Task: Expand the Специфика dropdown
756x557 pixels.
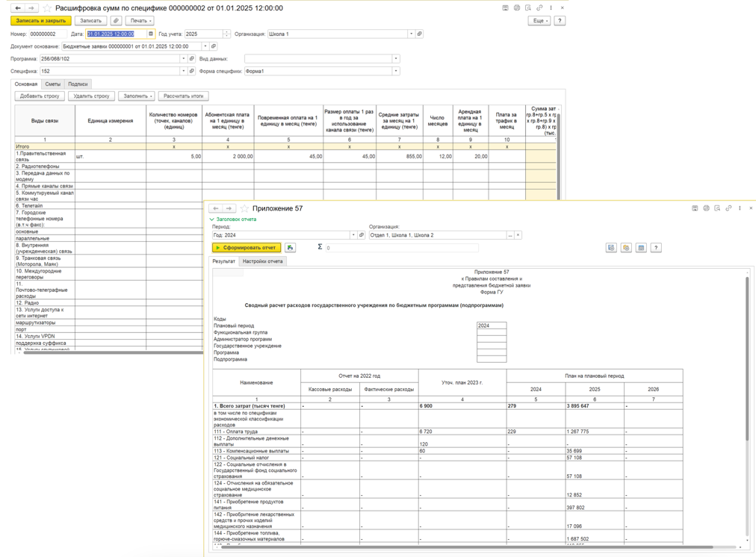Action: (x=183, y=72)
